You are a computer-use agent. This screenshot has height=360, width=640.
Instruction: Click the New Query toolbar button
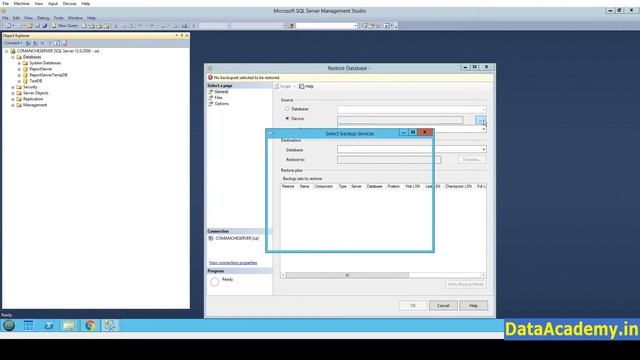64,26
